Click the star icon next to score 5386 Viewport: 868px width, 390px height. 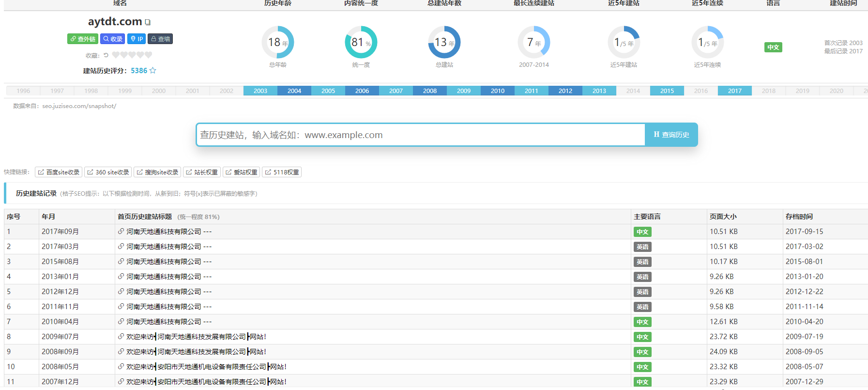[x=153, y=71]
